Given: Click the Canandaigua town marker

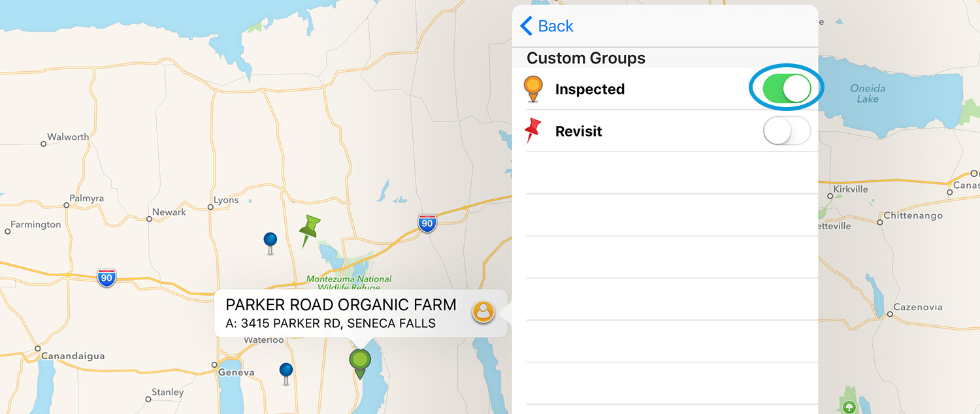Looking at the screenshot, I should (x=38, y=348).
